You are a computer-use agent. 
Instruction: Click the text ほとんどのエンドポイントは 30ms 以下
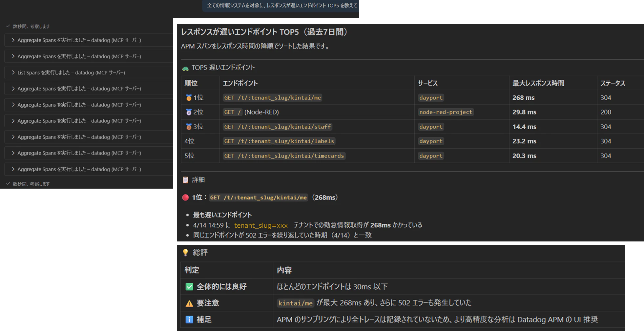[x=332, y=287]
